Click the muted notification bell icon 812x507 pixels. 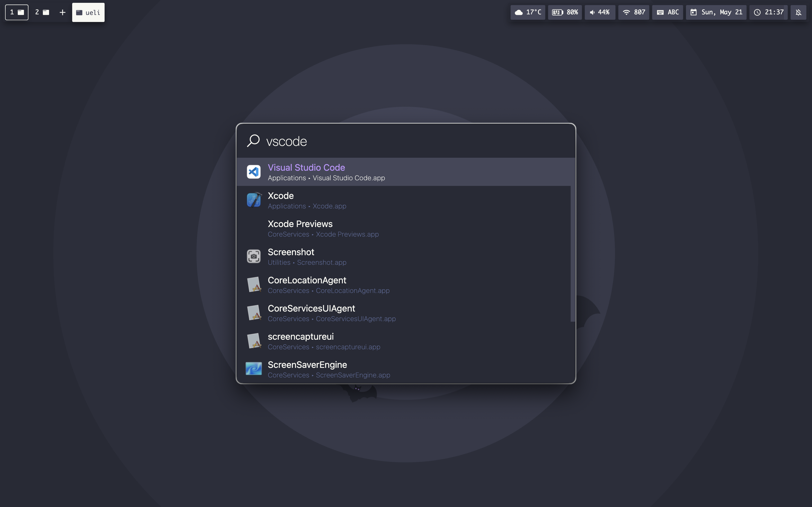798,12
